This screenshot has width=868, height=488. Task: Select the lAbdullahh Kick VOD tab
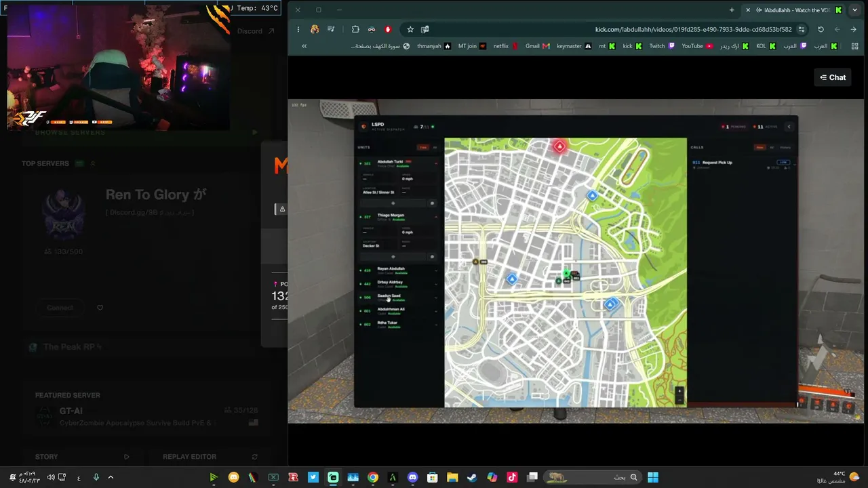tap(793, 10)
